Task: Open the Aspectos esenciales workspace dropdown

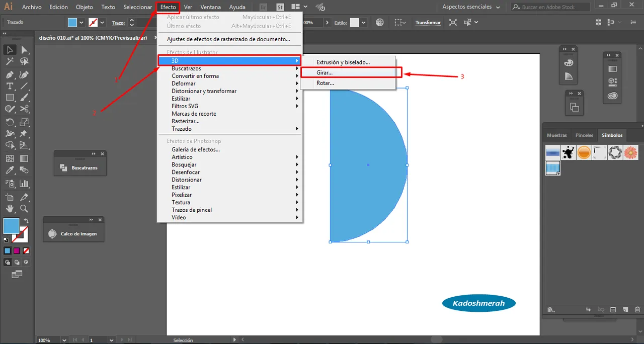Action: [x=471, y=7]
